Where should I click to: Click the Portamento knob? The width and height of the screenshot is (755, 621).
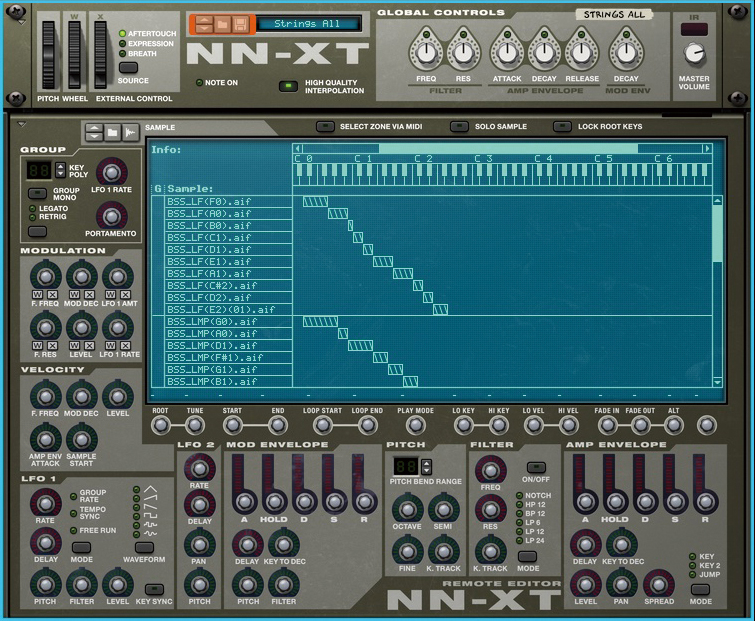[x=112, y=216]
